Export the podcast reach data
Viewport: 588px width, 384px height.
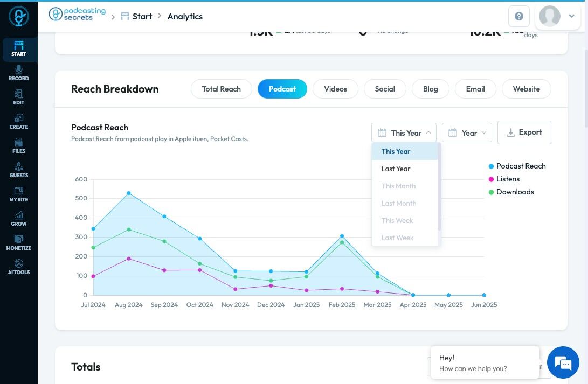point(524,132)
